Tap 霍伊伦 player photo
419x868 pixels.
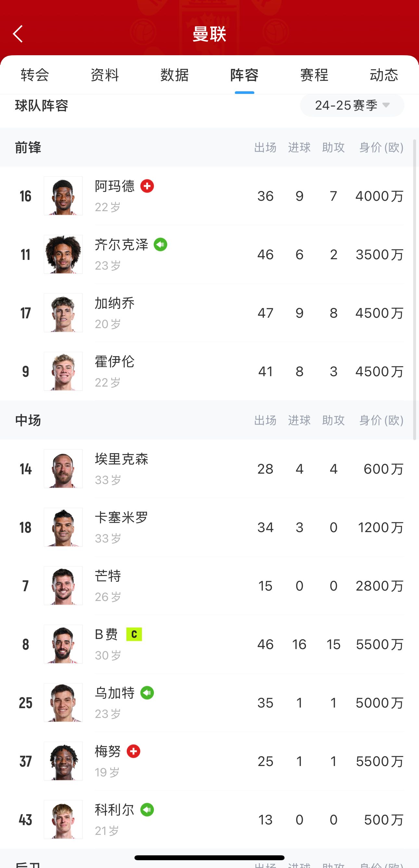63,371
